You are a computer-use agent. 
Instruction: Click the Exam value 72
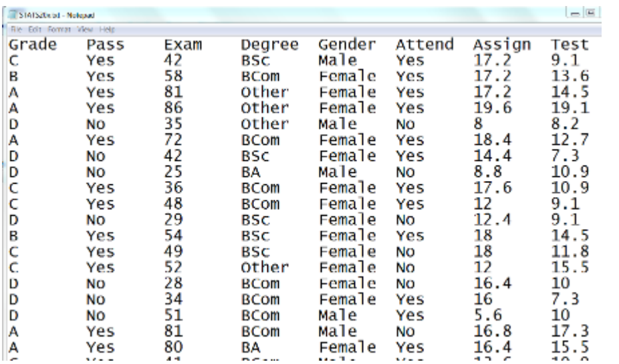coord(174,140)
